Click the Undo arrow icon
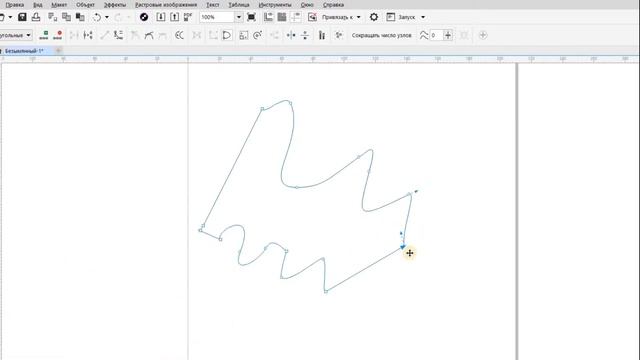640x360 pixels. (97, 17)
